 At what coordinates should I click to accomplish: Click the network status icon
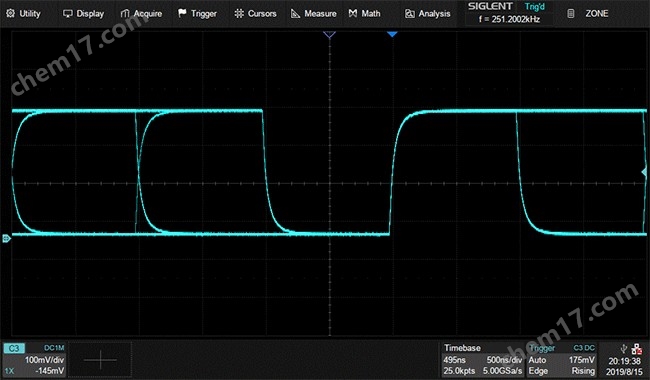(636, 349)
